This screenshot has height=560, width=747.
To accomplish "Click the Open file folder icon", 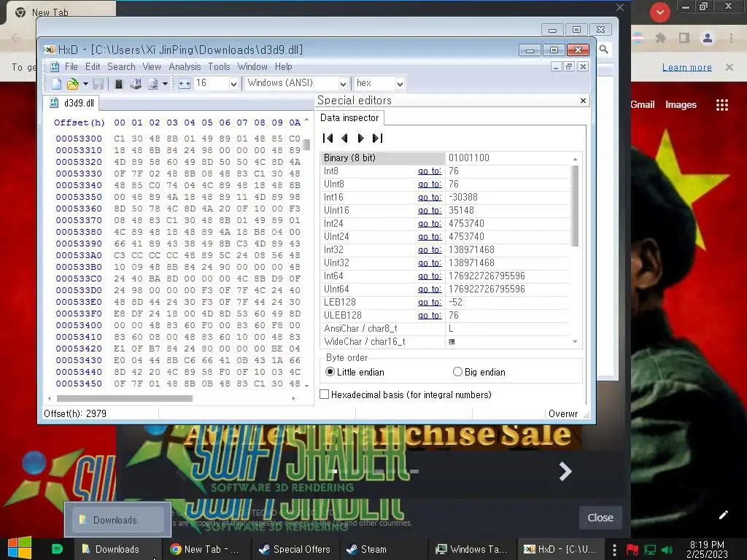I will coord(72,84).
